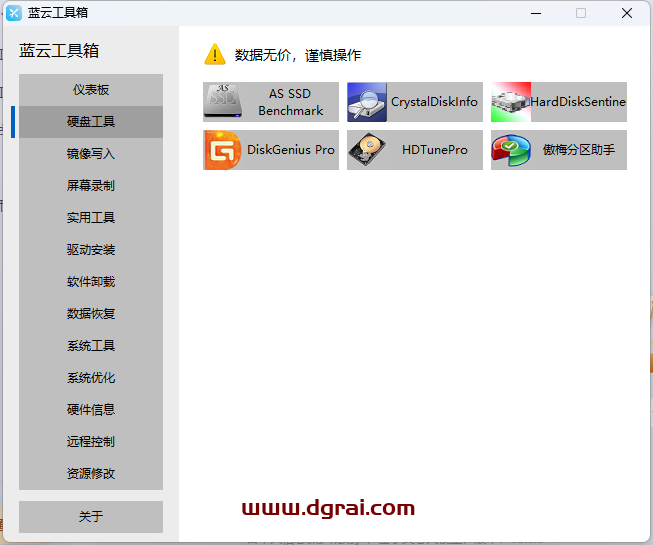Click the DiskGenius Pro label text
653x545 pixels.
point(291,150)
